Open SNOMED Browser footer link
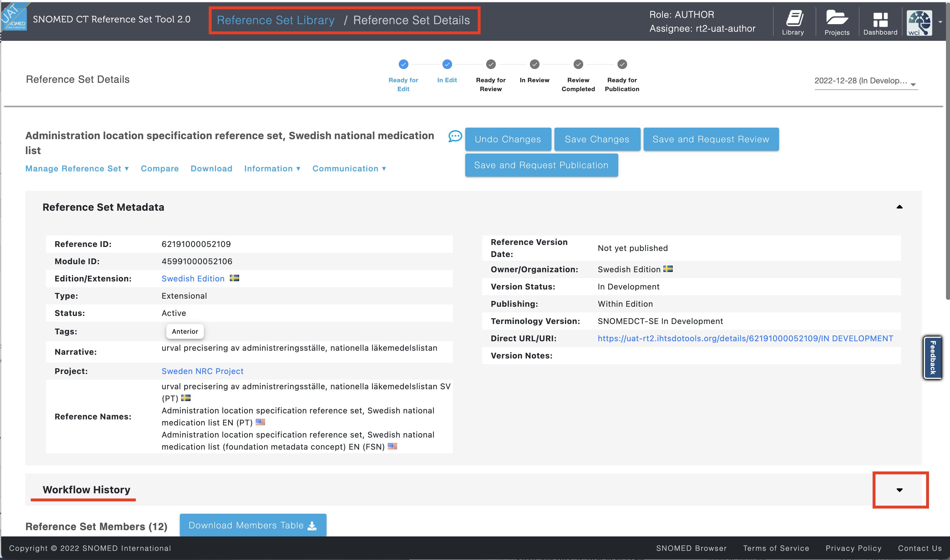The width and height of the screenshot is (950, 560). click(691, 548)
